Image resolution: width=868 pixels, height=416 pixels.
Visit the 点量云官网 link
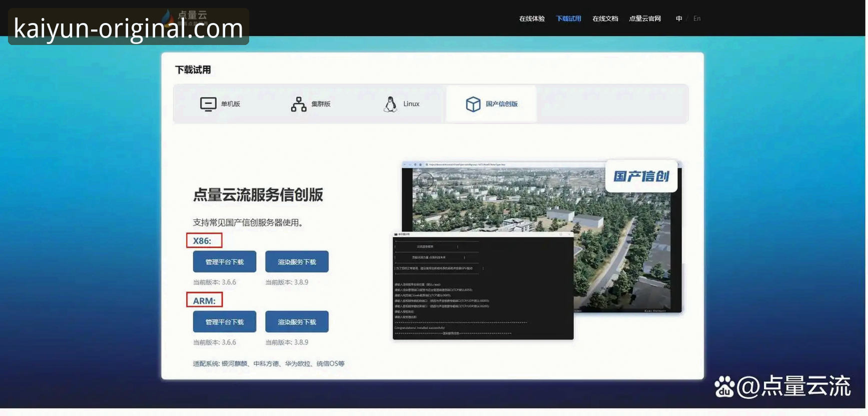click(645, 18)
